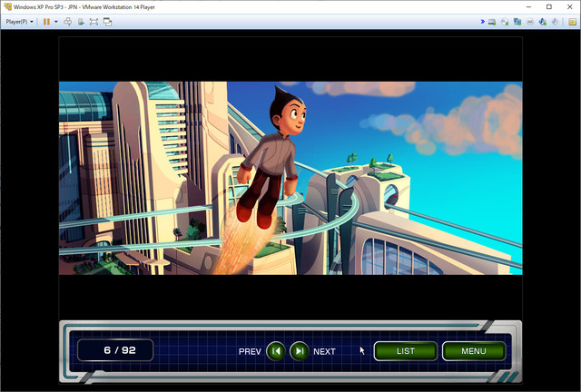Open the LIST view
581x392 pixels.
click(x=406, y=351)
